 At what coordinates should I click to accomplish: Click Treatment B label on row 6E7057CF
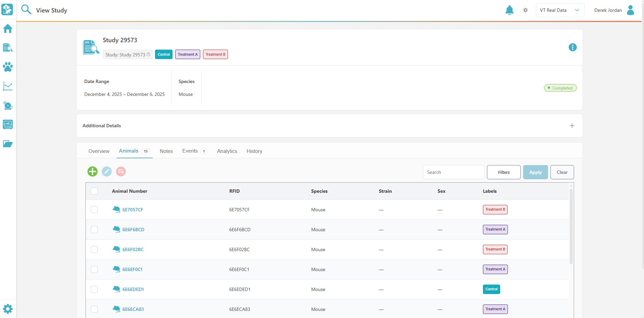click(495, 210)
